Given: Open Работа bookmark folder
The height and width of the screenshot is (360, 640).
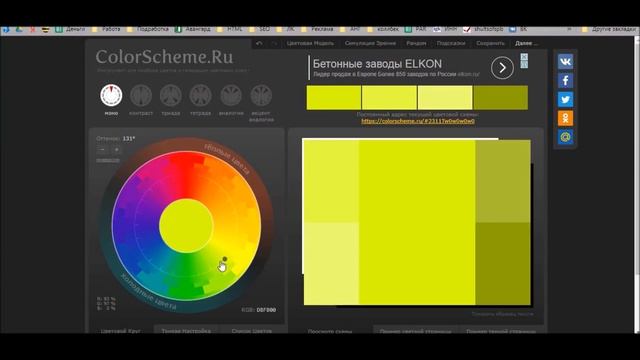Looking at the screenshot, I should pos(107,29).
